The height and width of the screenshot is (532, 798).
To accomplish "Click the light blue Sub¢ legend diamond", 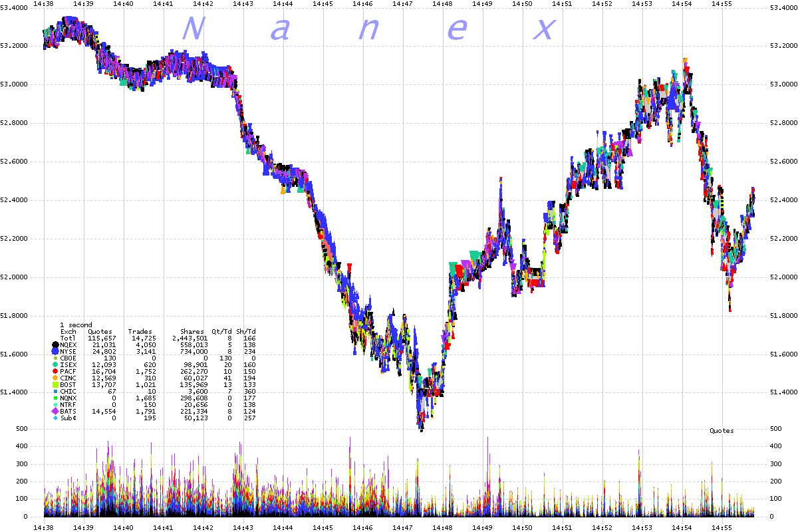I will pyautogui.click(x=55, y=418).
